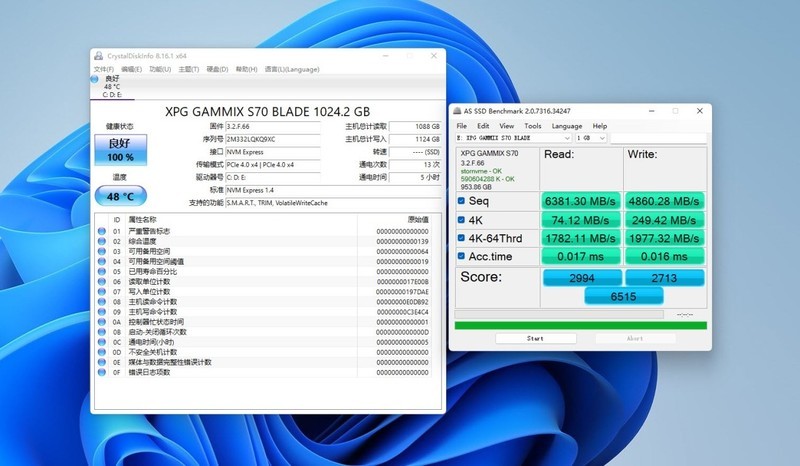The image size is (800, 466).
Task: Toggle the Seq test checkbox
Action: point(461,201)
